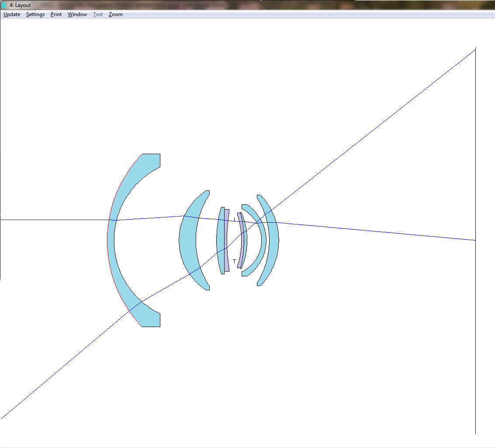Click the blue ray heading to upper right
The height and width of the screenshot is (448, 495).
393,114
